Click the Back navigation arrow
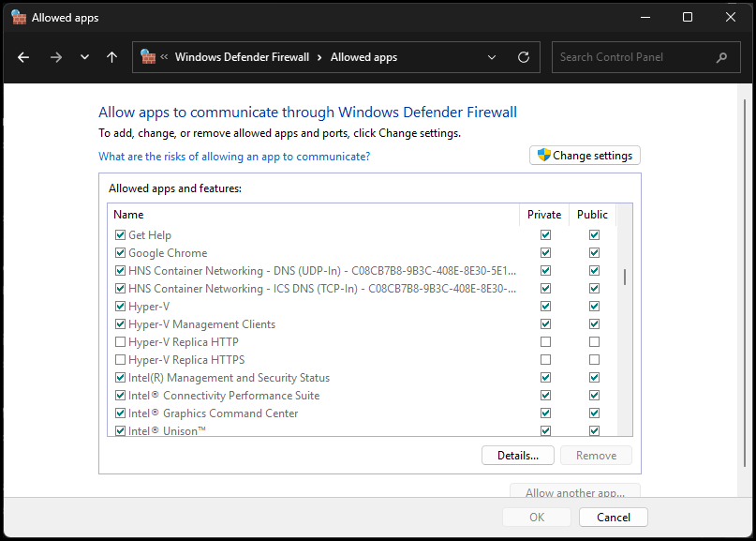The image size is (756, 541). (x=23, y=57)
